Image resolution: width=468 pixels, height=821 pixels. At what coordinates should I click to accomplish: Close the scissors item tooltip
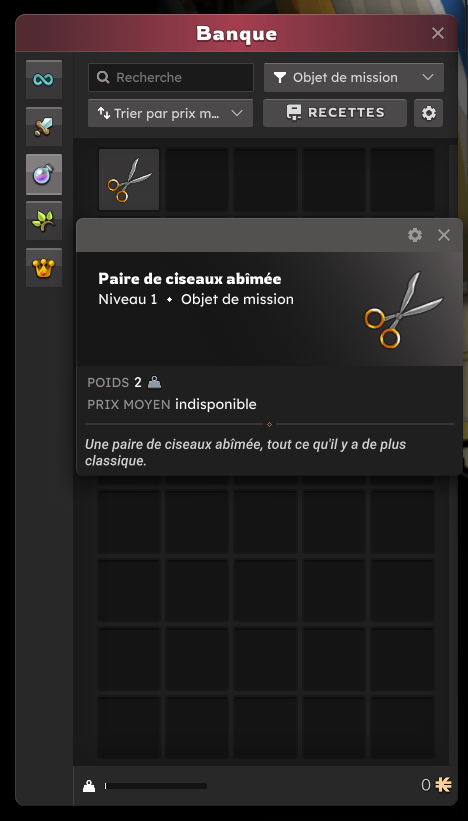444,235
